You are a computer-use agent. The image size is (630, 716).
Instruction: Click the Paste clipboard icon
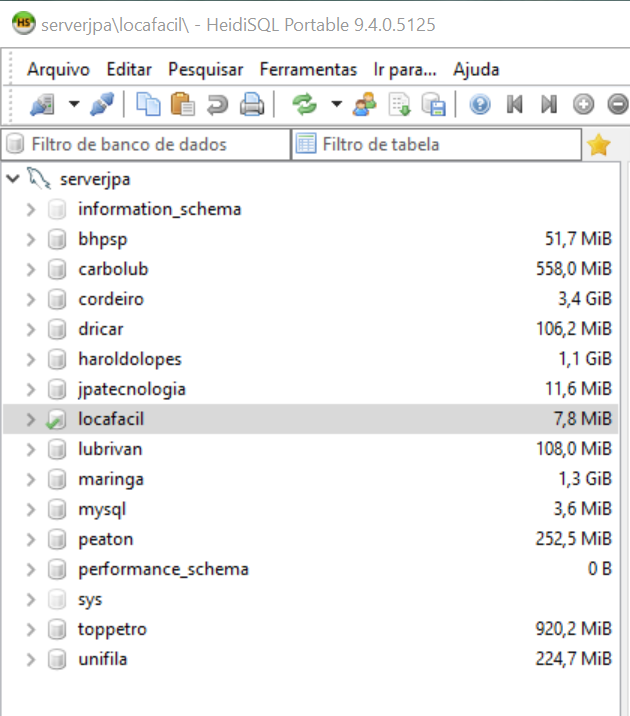click(183, 105)
